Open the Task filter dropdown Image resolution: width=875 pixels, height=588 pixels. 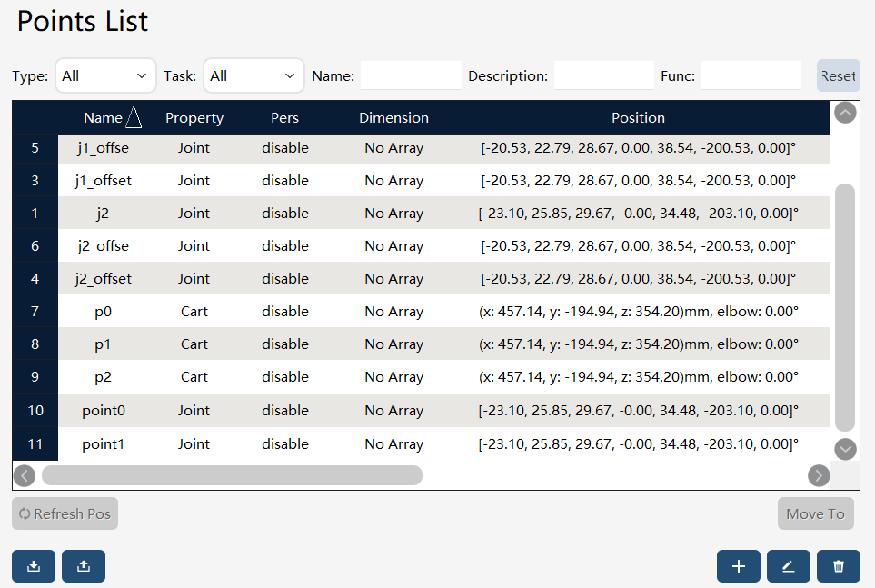pos(254,75)
